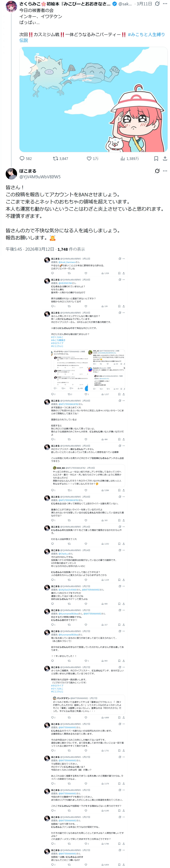
Task: Share the さくらみこ post via share icon
Action: (165, 158)
